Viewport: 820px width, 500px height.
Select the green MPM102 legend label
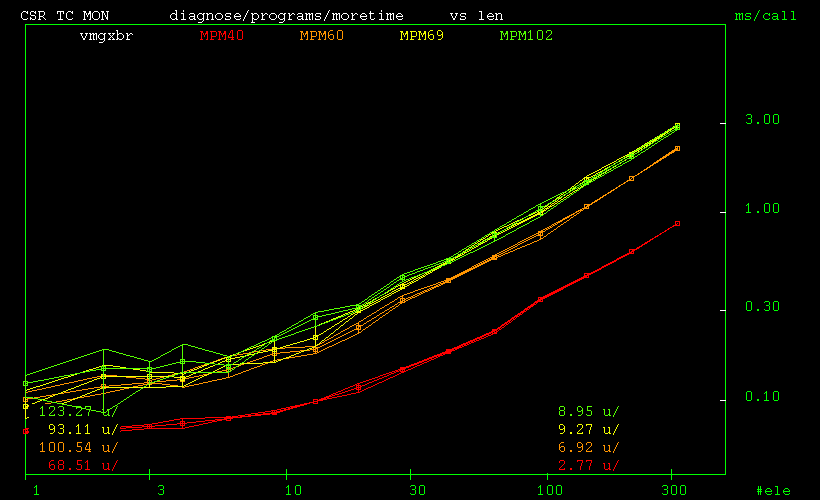pyautogui.click(x=526, y=36)
